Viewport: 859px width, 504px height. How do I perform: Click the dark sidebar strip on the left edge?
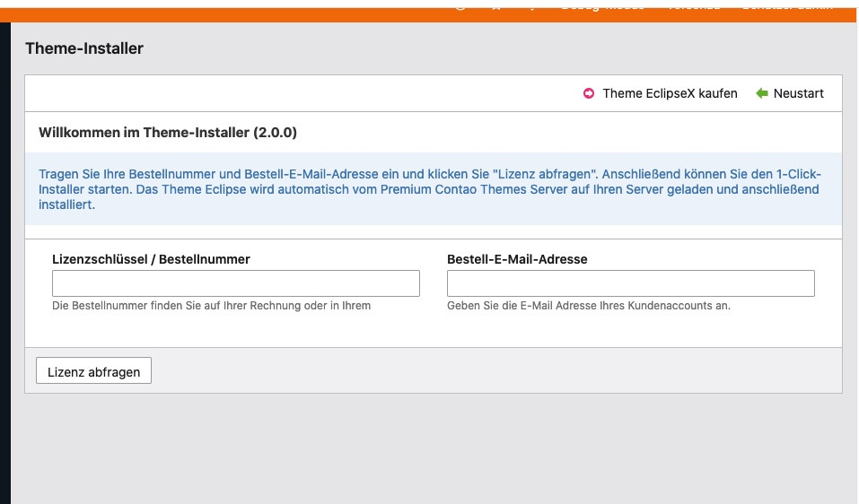(4, 269)
